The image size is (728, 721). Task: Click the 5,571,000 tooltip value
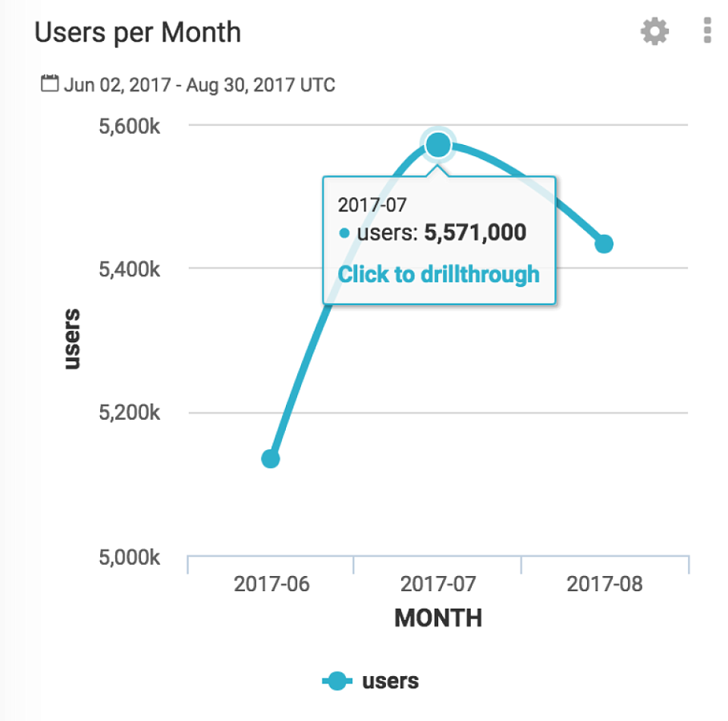[x=475, y=232]
